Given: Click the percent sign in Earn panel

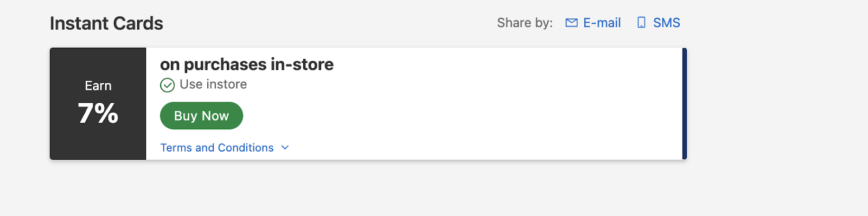Looking at the screenshot, I should point(107,114).
